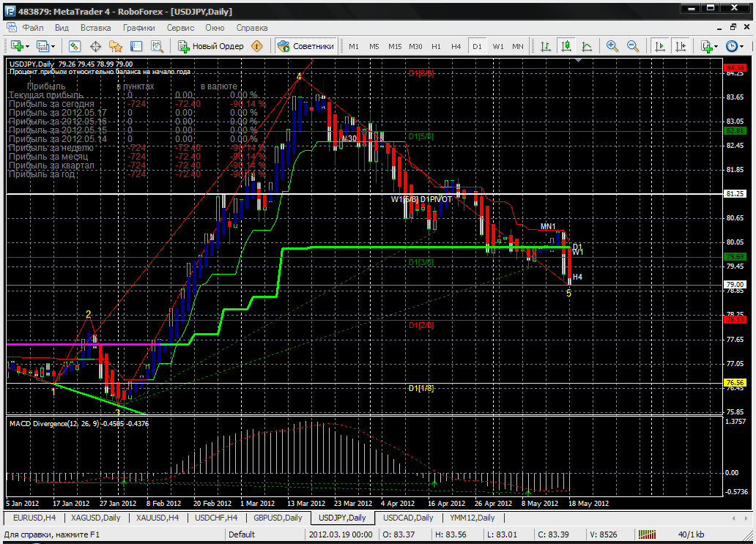
Task: Switch to the USDCHF,H4 chart tab
Action: [x=216, y=518]
